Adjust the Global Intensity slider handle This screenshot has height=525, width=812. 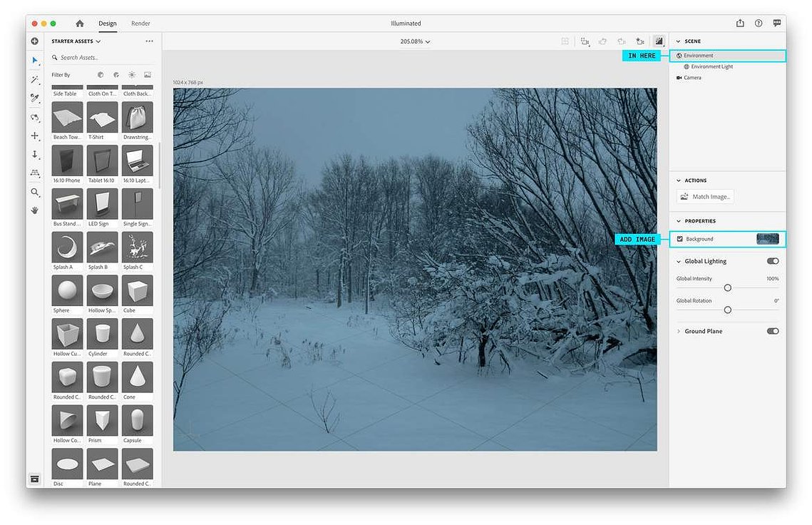tap(728, 287)
